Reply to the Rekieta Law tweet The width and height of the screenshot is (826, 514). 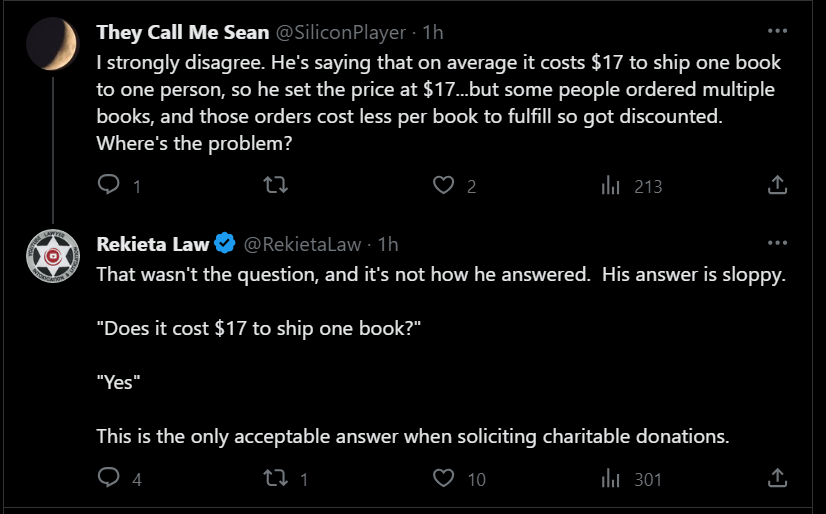tap(109, 478)
